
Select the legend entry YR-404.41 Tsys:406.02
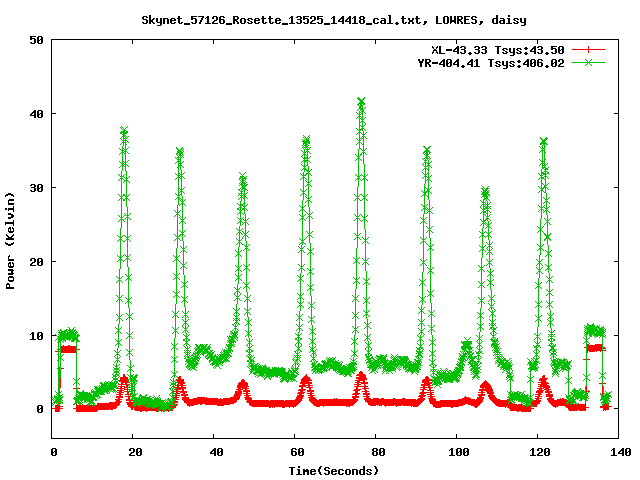click(x=491, y=63)
